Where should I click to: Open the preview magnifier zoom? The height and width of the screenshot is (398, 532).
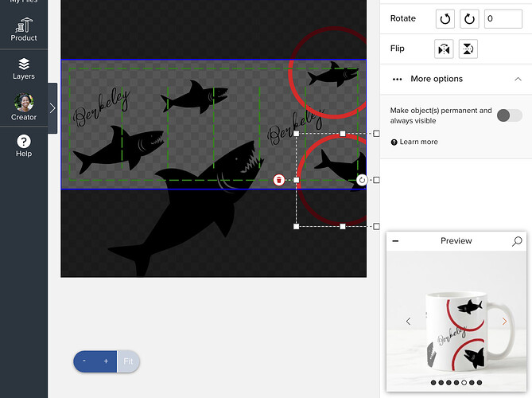pyautogui.click(x=517, y=241)
